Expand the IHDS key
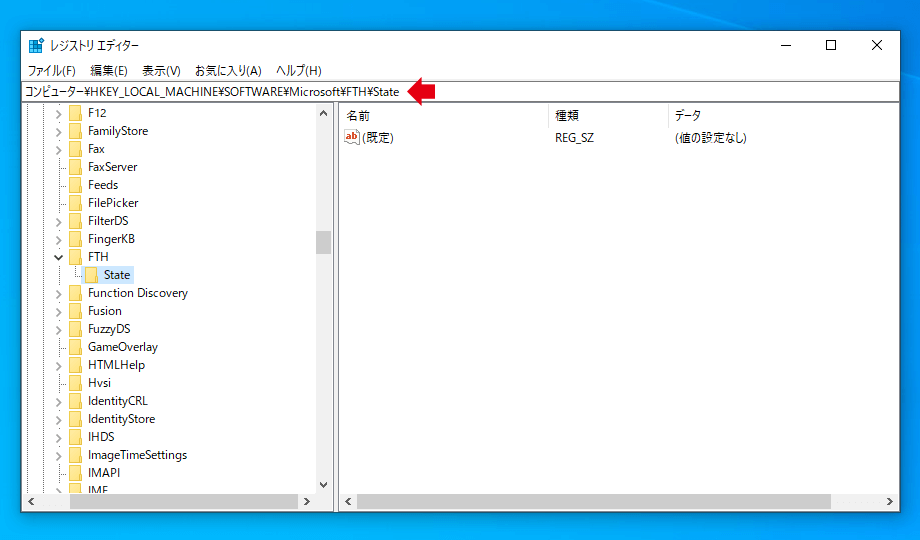This screenshot has width=920, height=540. pos(58,437)
